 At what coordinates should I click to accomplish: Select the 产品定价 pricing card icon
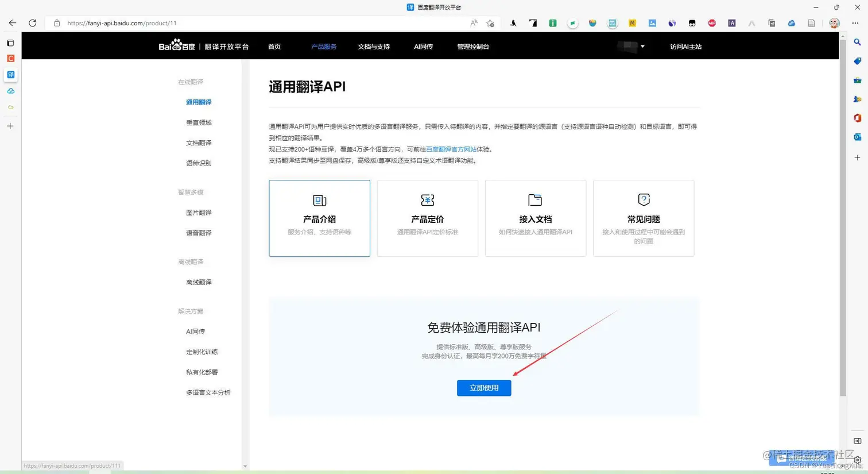[x=427, y=200]
